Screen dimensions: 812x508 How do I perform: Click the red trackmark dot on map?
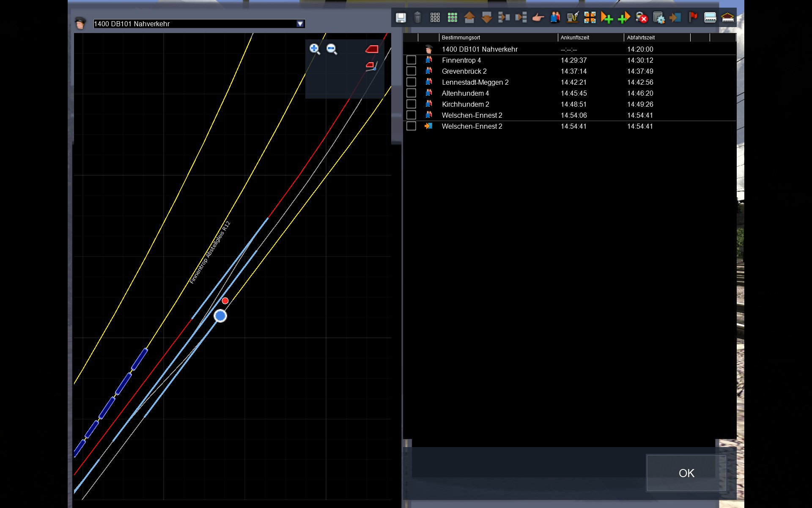(225, 301)
